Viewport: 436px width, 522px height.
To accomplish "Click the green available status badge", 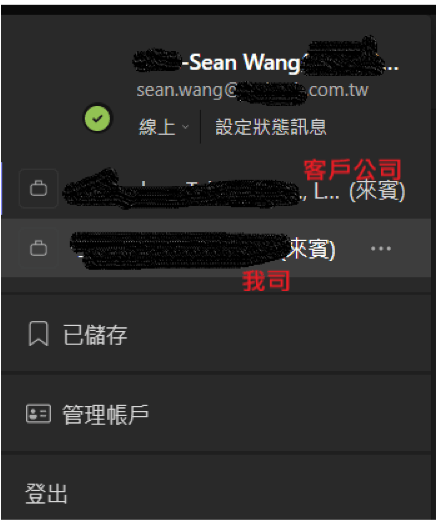I will (97, 119).
